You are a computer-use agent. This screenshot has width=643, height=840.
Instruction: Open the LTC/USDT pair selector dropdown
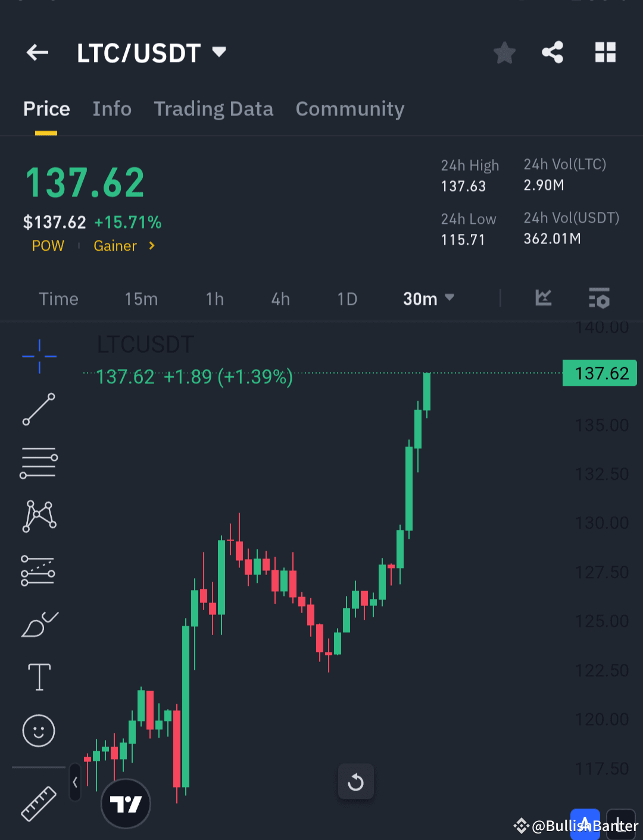click(x=219, y=52)
